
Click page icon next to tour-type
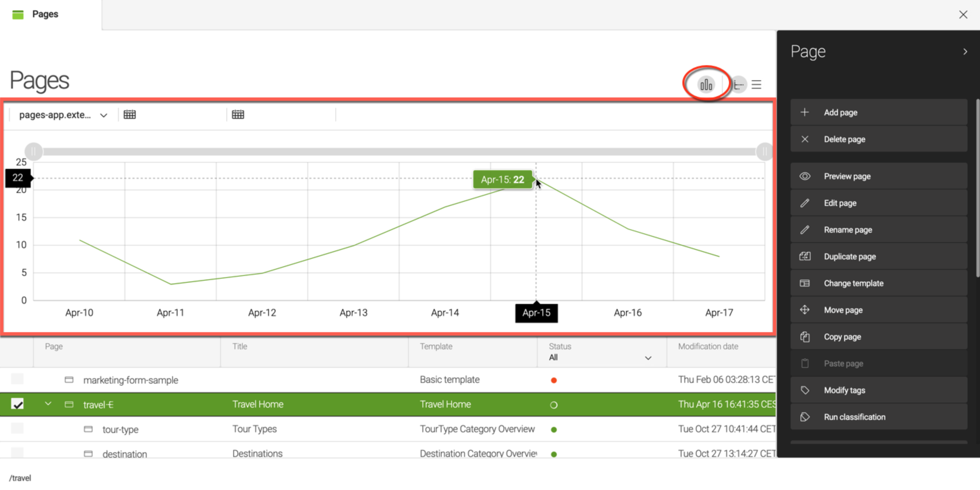pos(88,429)
